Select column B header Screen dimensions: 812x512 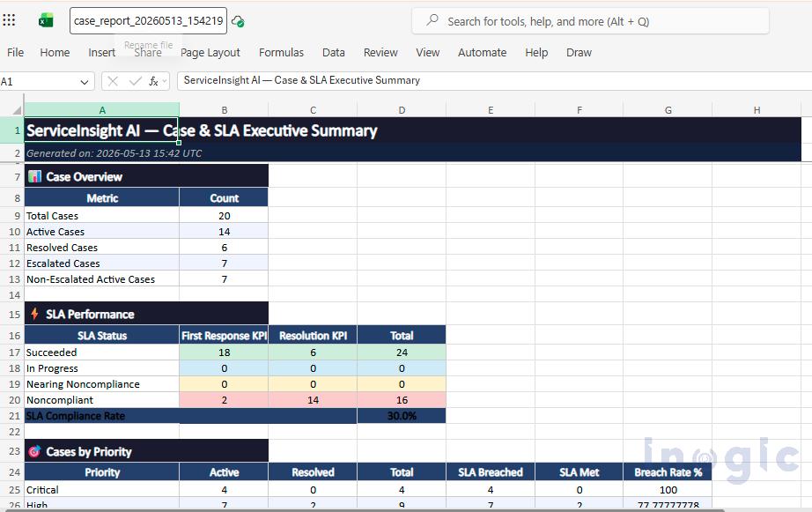pos(225,110)
